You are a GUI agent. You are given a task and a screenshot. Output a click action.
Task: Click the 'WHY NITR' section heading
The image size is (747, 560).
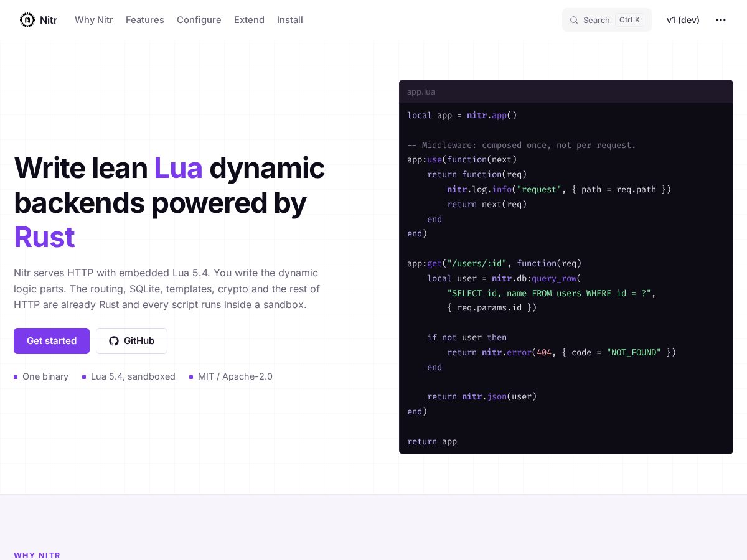click(37, 555)
